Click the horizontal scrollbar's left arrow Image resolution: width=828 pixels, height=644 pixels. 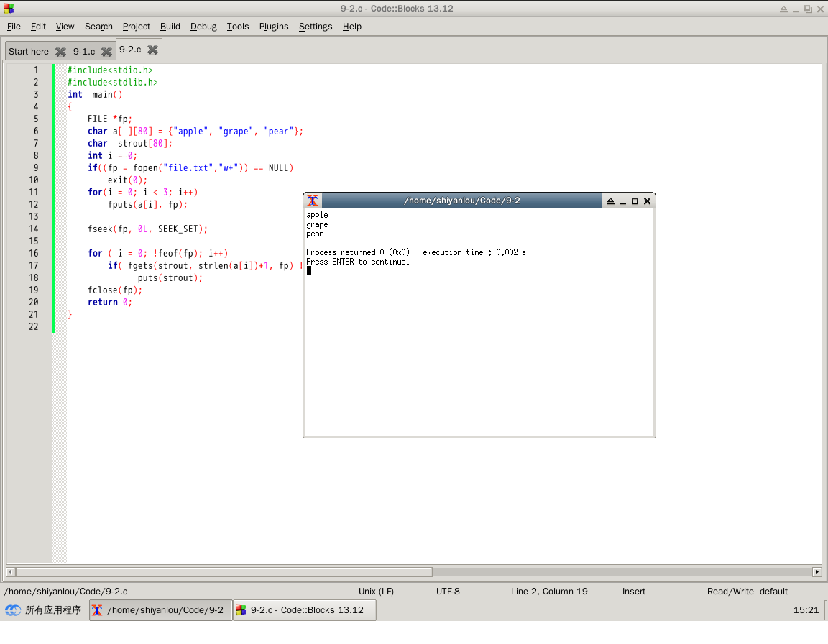click(10, 571)
